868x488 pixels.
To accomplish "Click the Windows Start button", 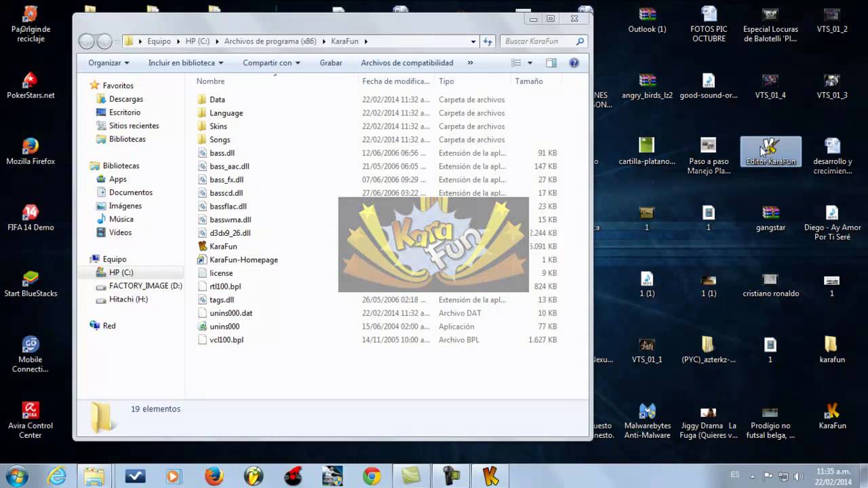I will click(16, 476).
